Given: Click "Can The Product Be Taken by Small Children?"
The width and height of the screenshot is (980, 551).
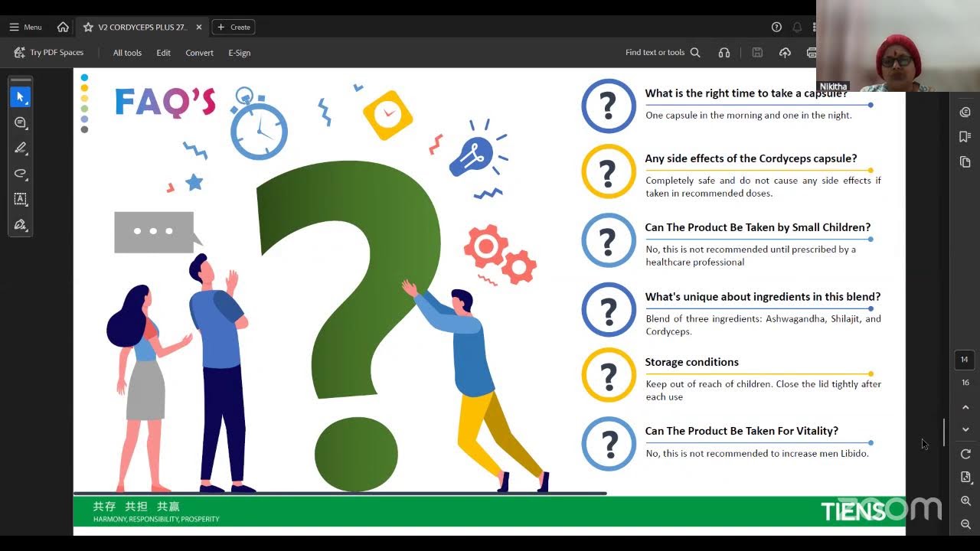Looking at the screenshot, I should pyautogui.click(x=757, y=227).
